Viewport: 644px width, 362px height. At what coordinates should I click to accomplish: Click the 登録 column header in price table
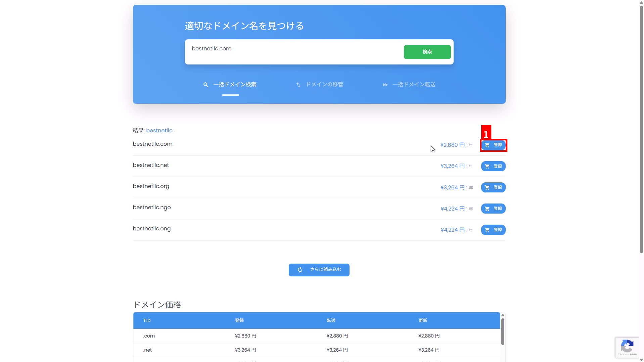[239, 320]
